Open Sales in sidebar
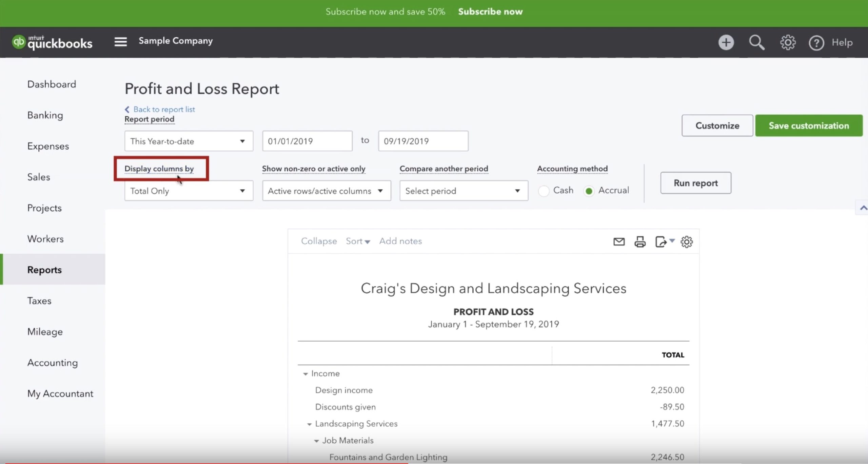 click(39, 177)
